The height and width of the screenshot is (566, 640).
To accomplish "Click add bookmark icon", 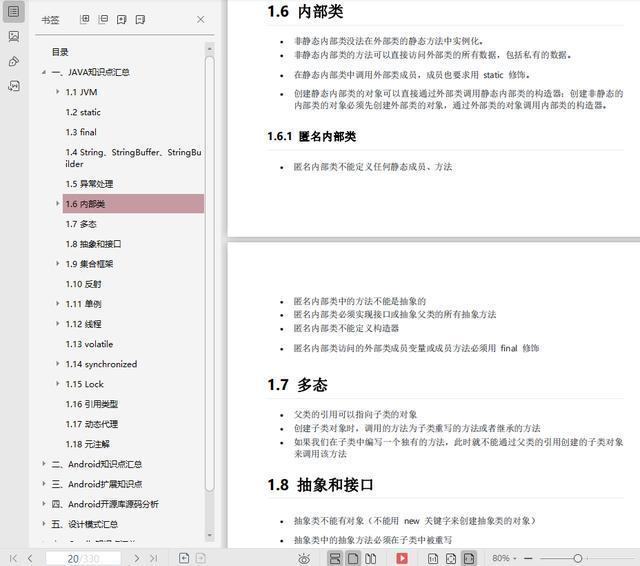I will click(x=122, y=19).
